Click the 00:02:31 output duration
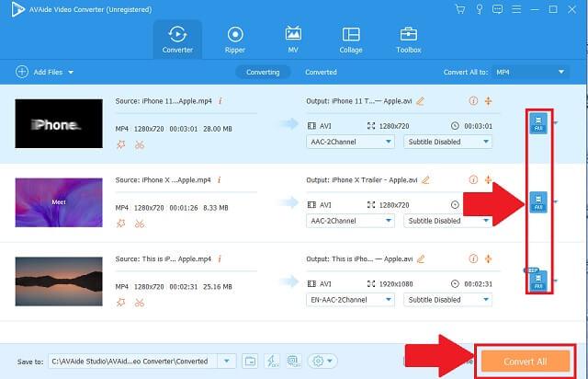 coord(478,284)
